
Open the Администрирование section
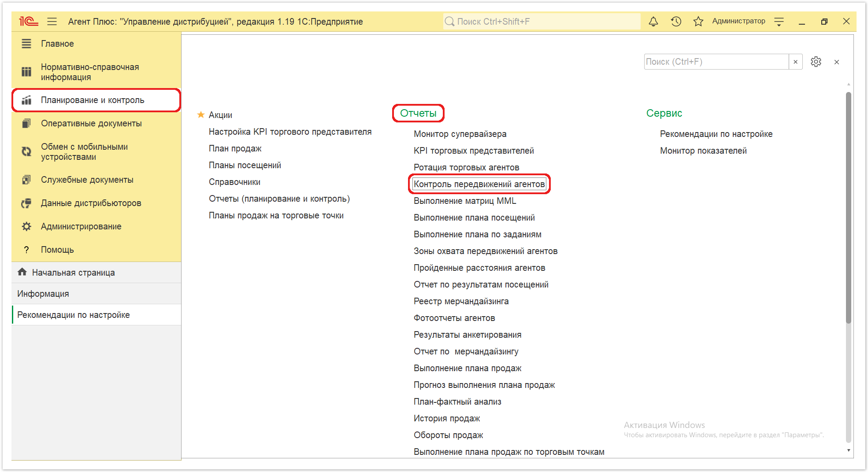click(x=96, y=226)
